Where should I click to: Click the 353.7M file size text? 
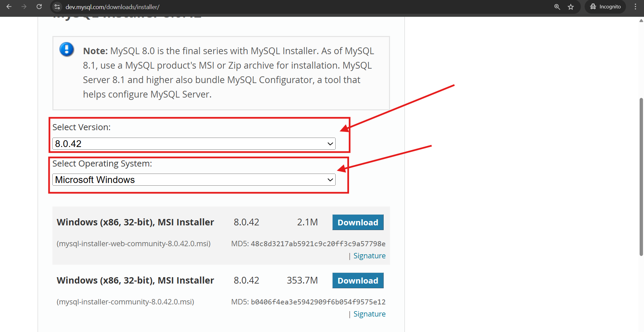coord(302,280)
